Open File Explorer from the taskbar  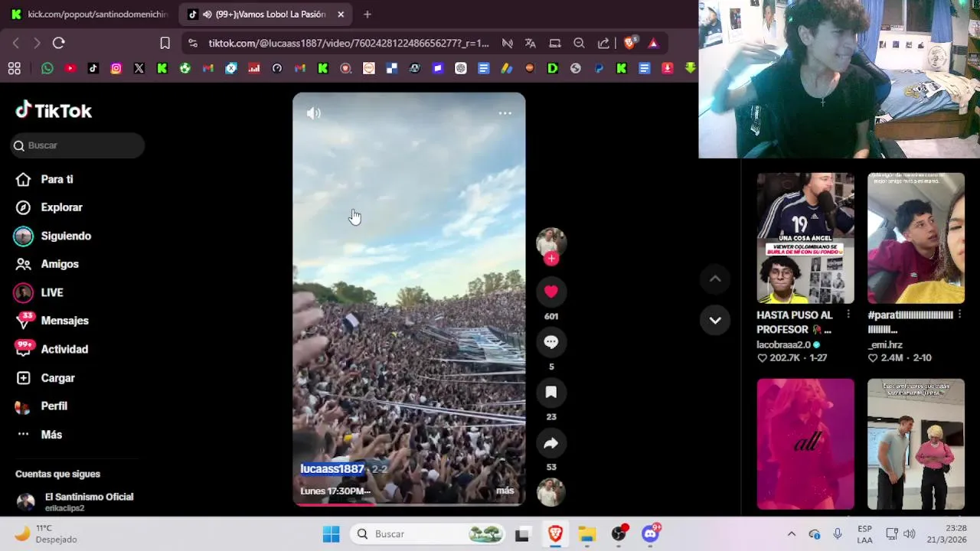(586, 534)
